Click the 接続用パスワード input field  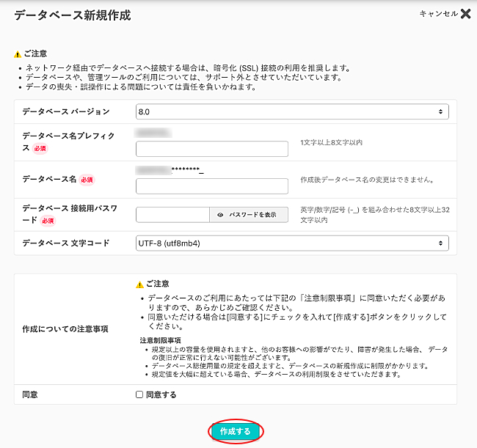172,215
